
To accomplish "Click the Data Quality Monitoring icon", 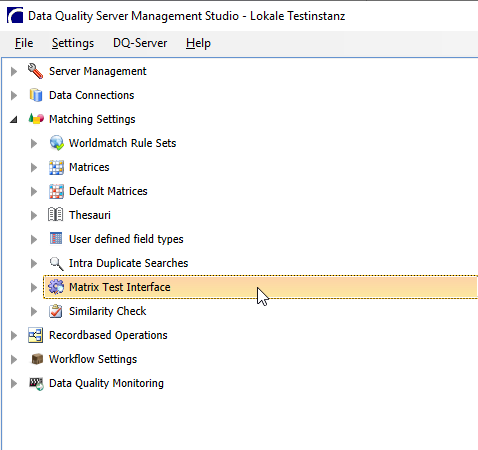I will [x=36, y=383].
